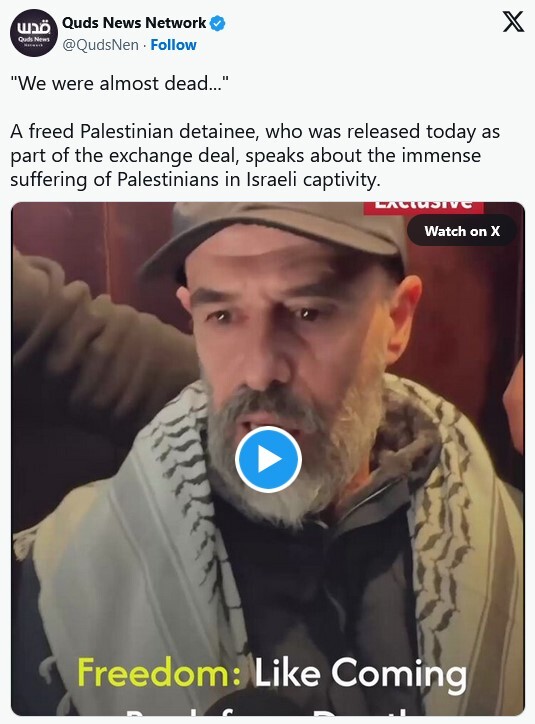The height and width of the screenshot is (724, 535).
Task: Open the Quds News Network account name
Action: tap(134, 23)
